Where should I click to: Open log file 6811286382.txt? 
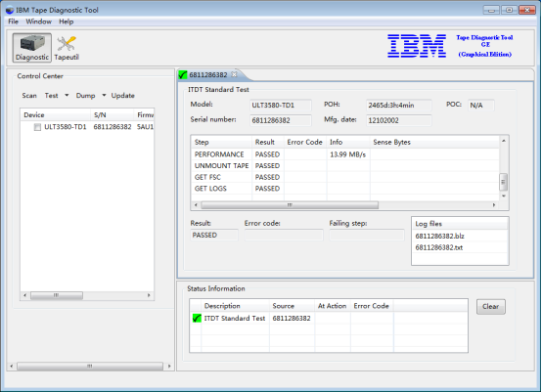pos(438,247)
